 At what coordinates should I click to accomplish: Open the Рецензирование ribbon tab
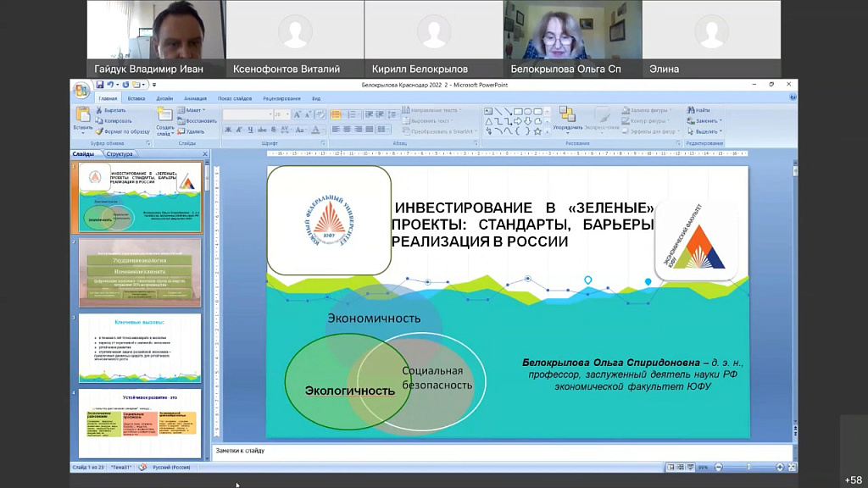(281, 98)
